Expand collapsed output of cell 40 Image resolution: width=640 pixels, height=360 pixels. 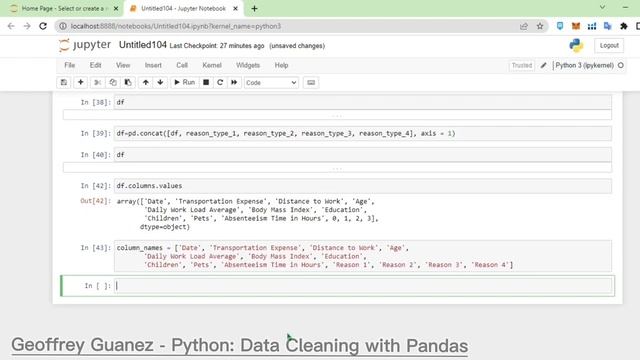pos(337,168)
